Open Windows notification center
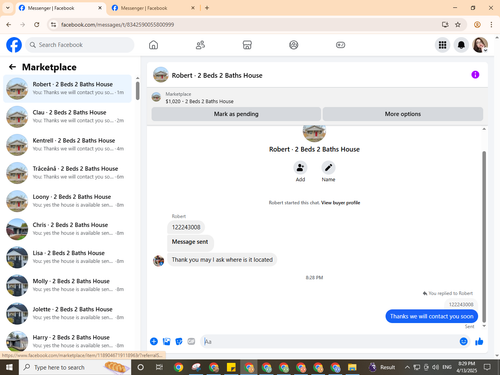Image resolution: width=500 pixels, height=375 pixels. [x=487, y=367]
